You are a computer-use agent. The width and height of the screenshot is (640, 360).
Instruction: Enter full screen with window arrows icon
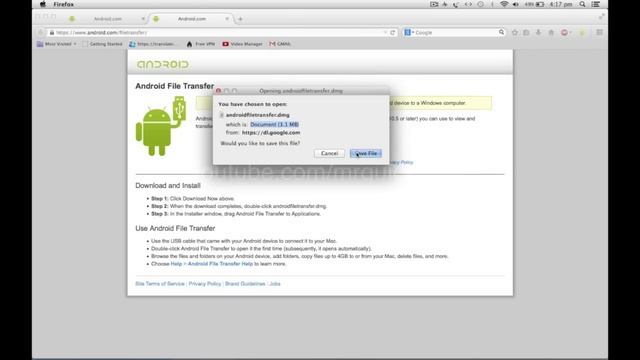[x=602, y=17]
